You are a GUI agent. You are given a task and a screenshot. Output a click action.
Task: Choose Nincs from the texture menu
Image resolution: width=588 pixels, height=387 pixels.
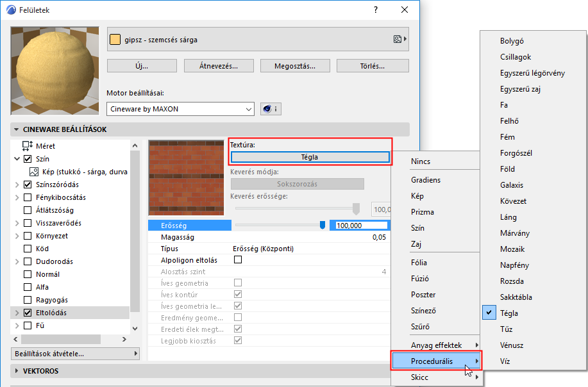click(421, 161)
